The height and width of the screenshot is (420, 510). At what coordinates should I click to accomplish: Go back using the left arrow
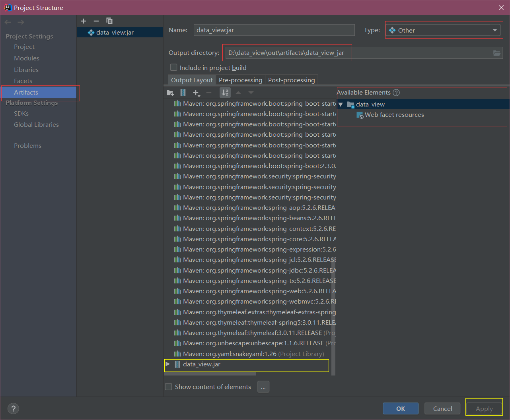pyautogui.click(x=8, y=22)
